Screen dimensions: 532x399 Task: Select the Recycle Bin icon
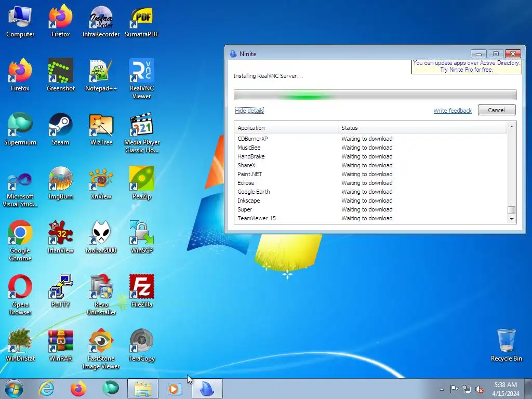pyautogui.click(x=506, y=345)
